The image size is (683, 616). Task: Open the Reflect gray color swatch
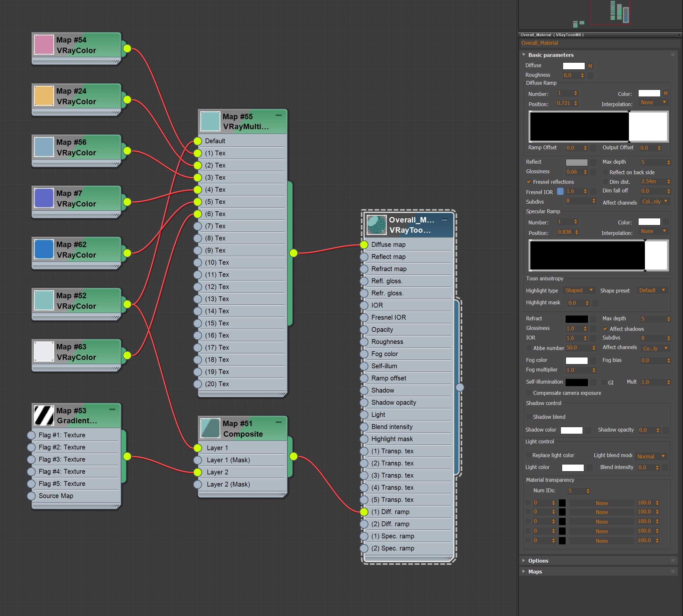(576, 162)
